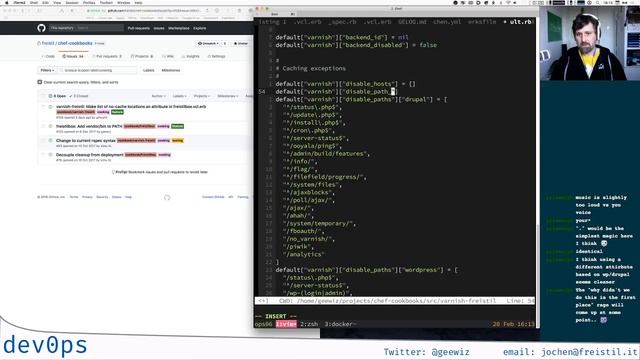Viewport: 640px width, 360px height.
Task: Open the repository Projects tab
Action: pos(142,56)
